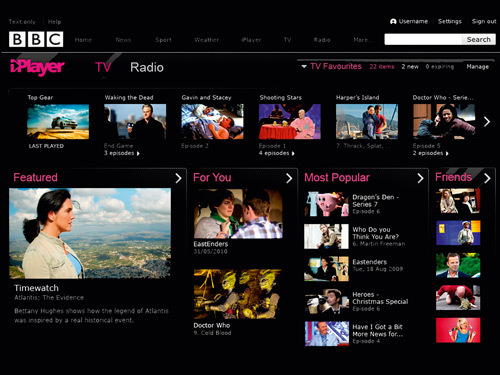Open Featured section arrow
This screenshot has height=375, width=500.
pyautogui.click(x=178, y=178)
